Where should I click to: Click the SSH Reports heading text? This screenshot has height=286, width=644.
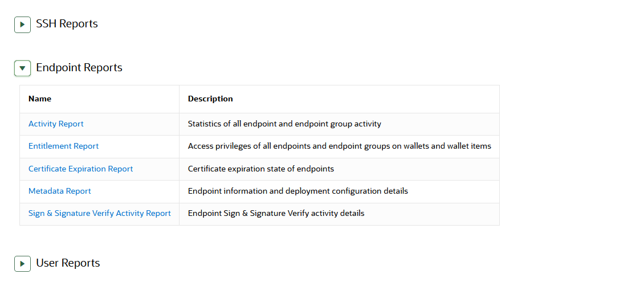(x=67, y=24)
